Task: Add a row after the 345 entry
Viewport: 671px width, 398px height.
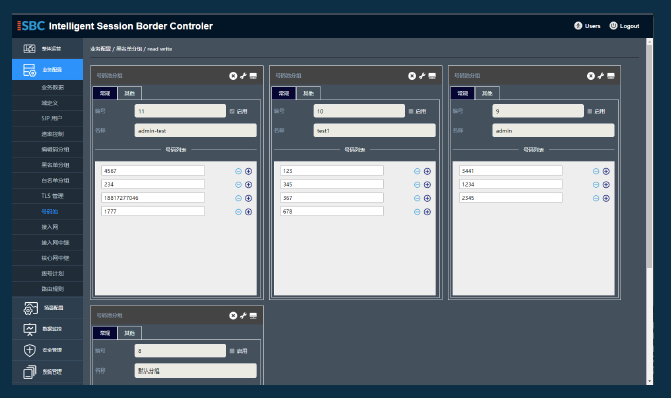Action: pyautogui.click(x=427, y=185)
